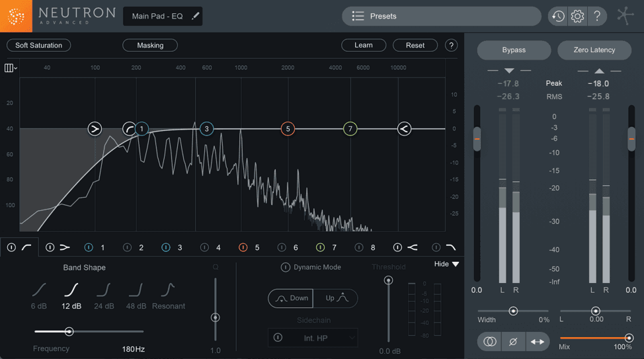Select the high shelf node on the EQ curve
This screenshot has height=359, width=644.
(404, 129)
